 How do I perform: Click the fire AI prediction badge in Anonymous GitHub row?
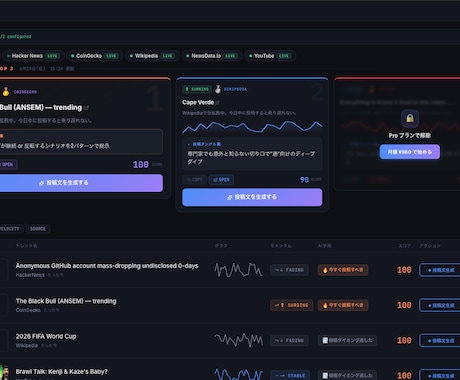343,270
